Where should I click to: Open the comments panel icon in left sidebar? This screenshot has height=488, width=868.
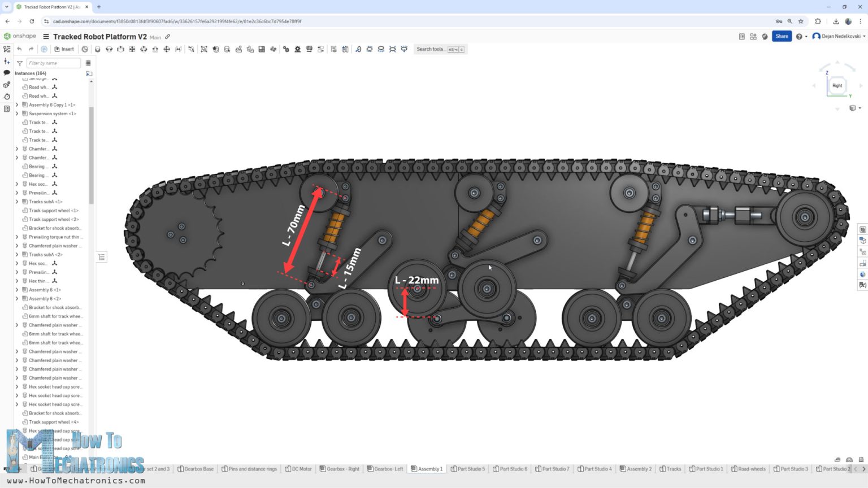point(7,73)
